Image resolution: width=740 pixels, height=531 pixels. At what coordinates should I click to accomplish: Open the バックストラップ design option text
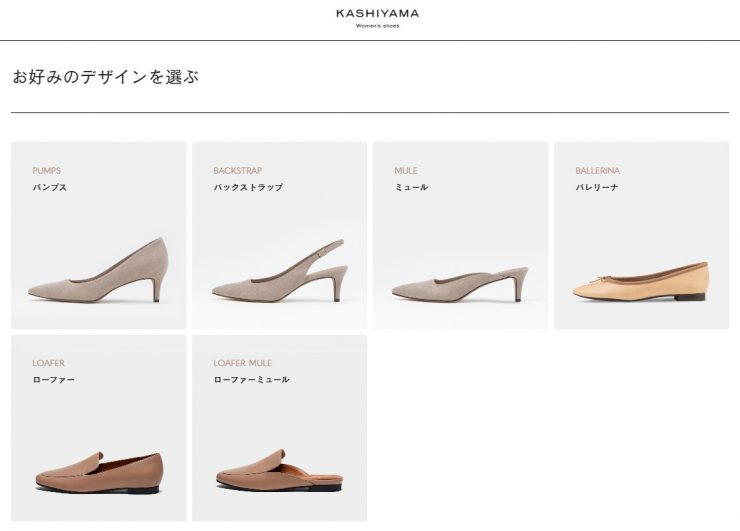pyautogui.click(x=248, y=187)
